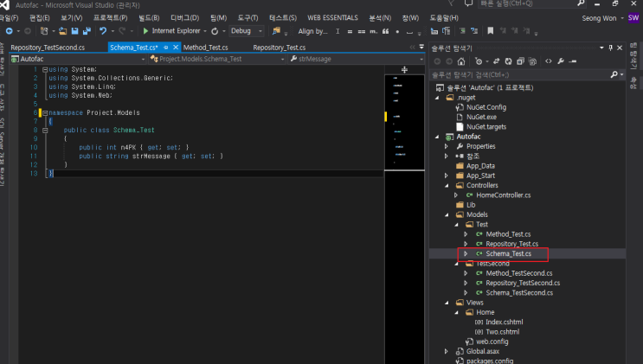Start debugging with the green play icon

[x=145, y=31]
